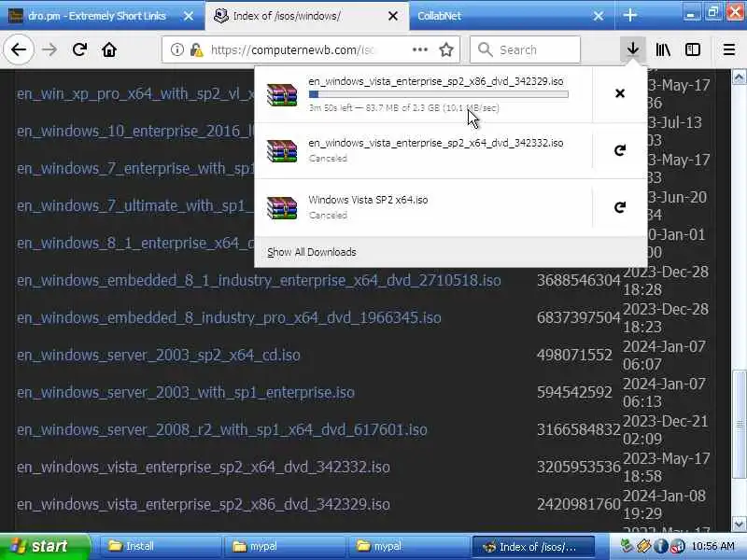Bookmark this page with the star
This screenshot has height=560, width=747.
(x=446, y=49)
